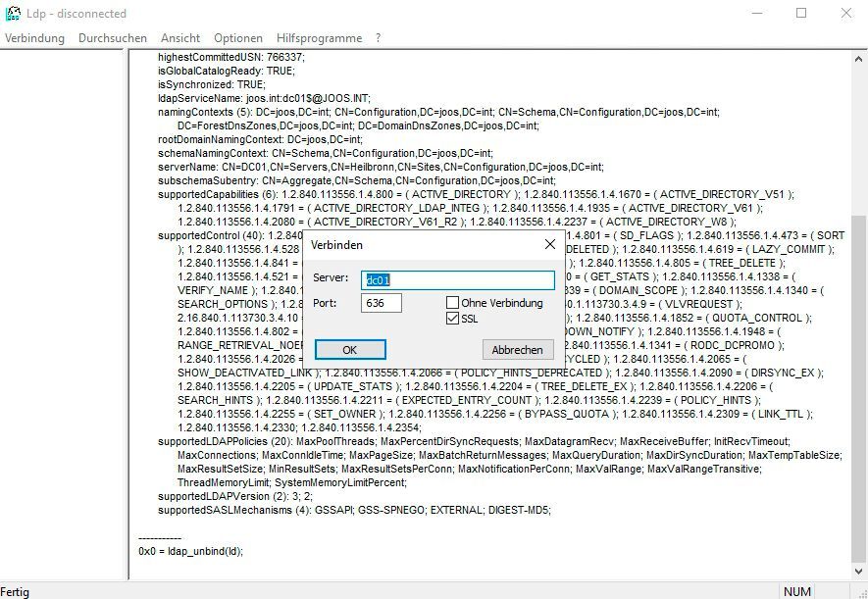
Task: Click the Ldp application icon in title bar
Action: click(x=12, y=13)
